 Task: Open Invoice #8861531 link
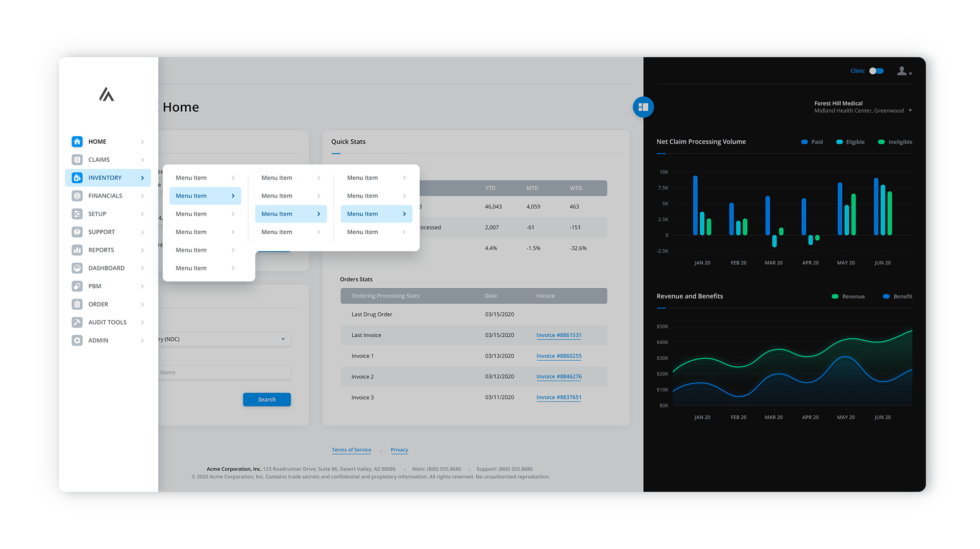[x=558, y=335]
